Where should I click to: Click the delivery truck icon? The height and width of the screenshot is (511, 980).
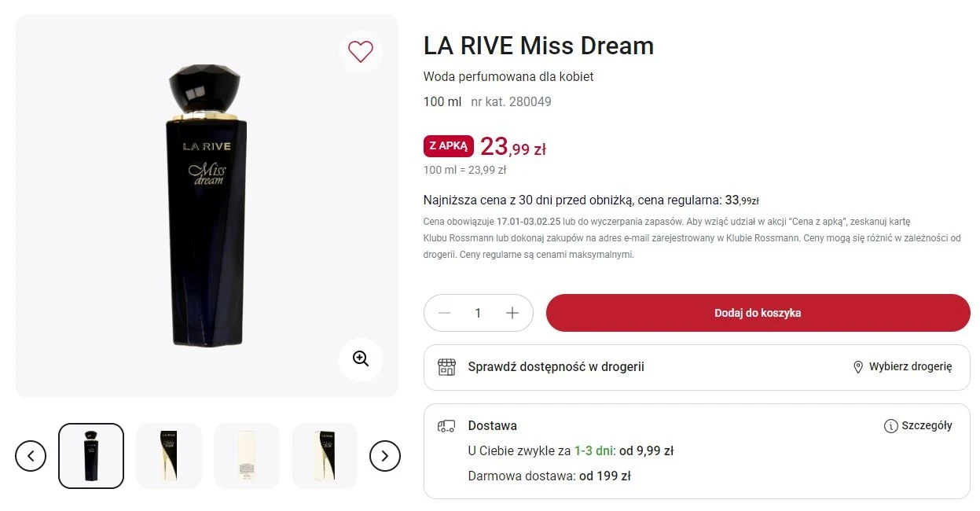tap(447, 425)
